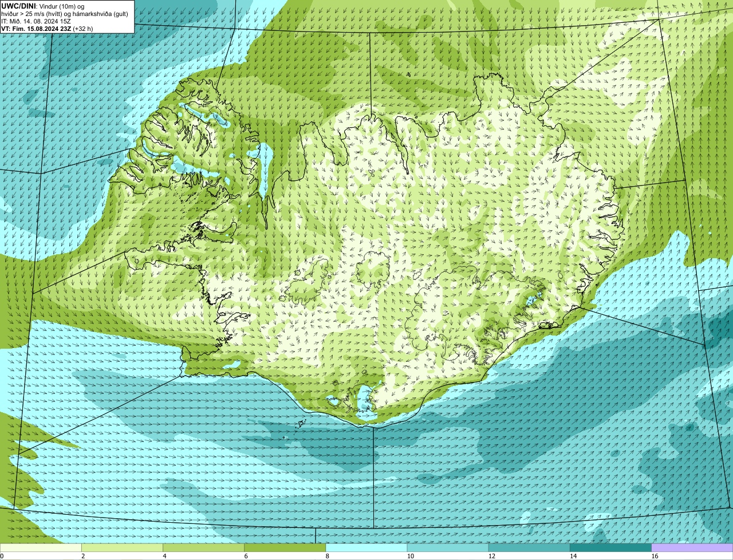Click the pale yellow 0–2 legend swatch
Screen dimensions: 733x560
coord(41,548)
